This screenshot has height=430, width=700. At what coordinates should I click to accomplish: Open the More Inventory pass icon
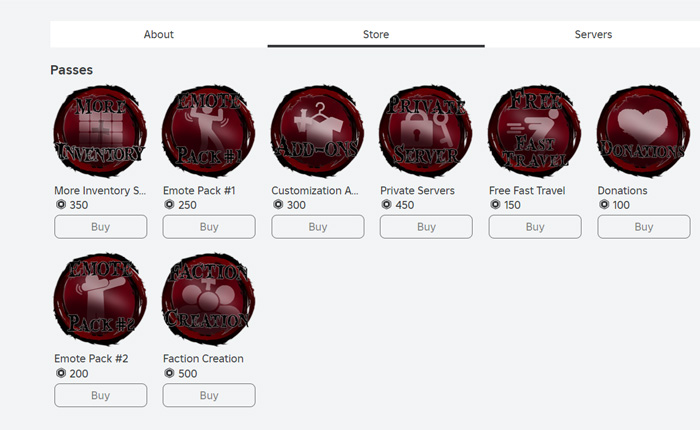pyautogui.click(x=100, y=131)
